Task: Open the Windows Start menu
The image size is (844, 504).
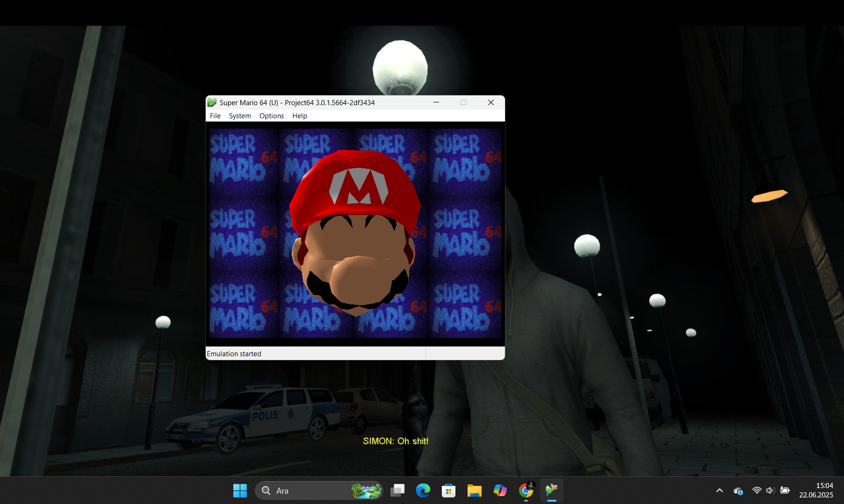Action: pos(240,490)
